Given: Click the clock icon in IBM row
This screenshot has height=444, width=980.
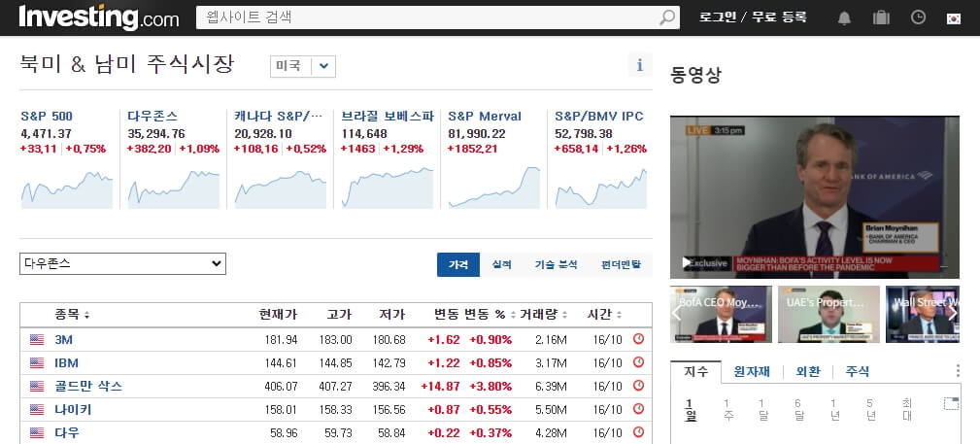Looking at the screenshot, I should (638, 362).
